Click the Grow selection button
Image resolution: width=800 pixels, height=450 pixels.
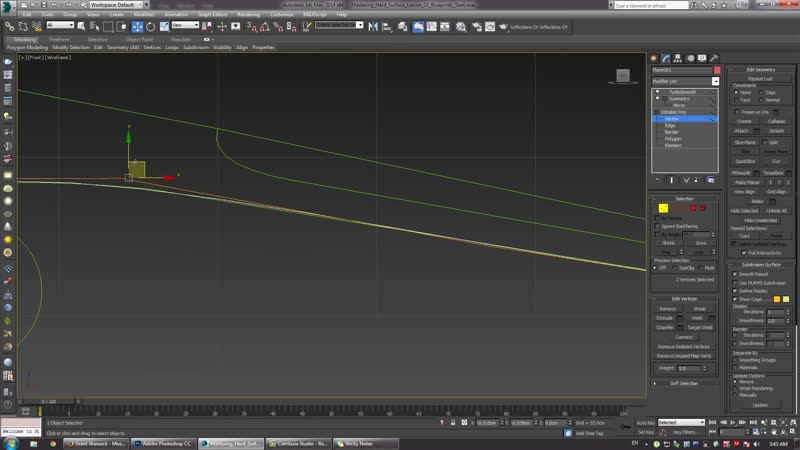point(701,243)
